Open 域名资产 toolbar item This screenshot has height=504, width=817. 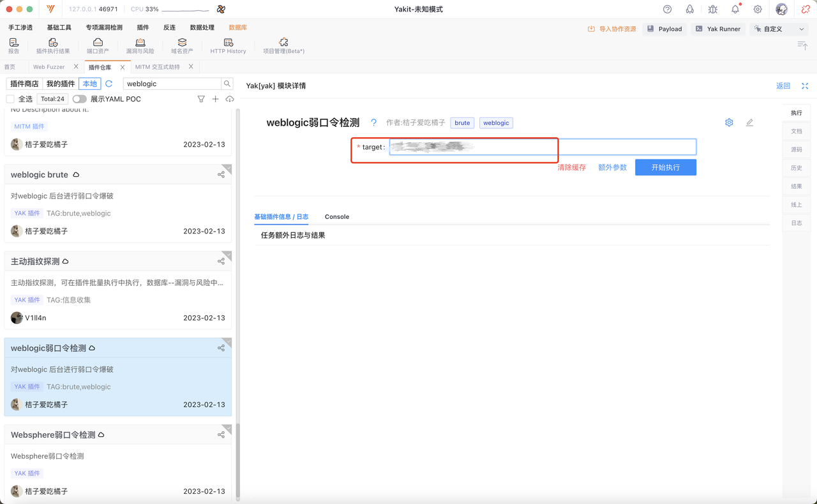(x=182, y=46)
